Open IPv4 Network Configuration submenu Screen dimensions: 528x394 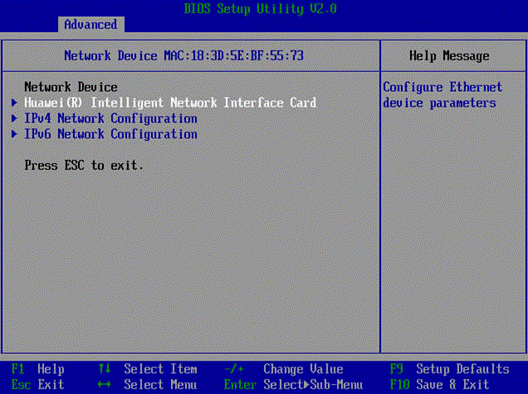click(x=110, y=119)
